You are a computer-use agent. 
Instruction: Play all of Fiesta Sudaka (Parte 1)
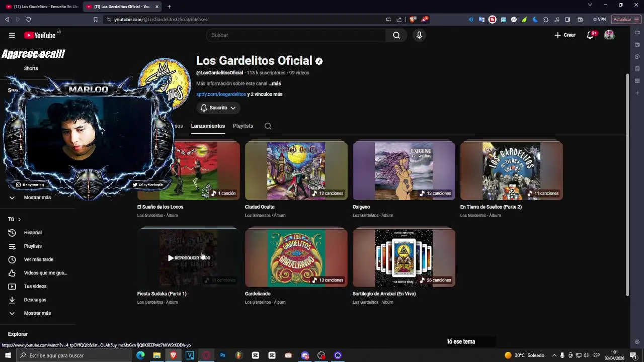189,258
